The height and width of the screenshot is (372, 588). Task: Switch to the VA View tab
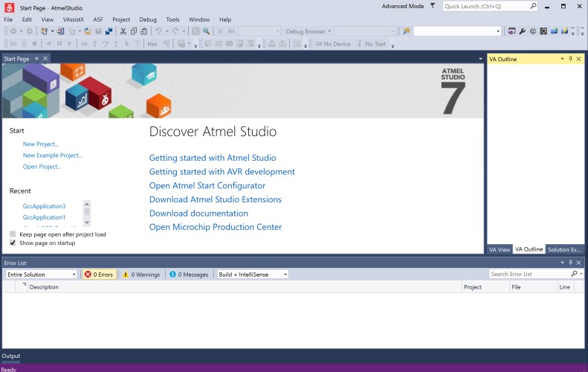coord(500,249)
